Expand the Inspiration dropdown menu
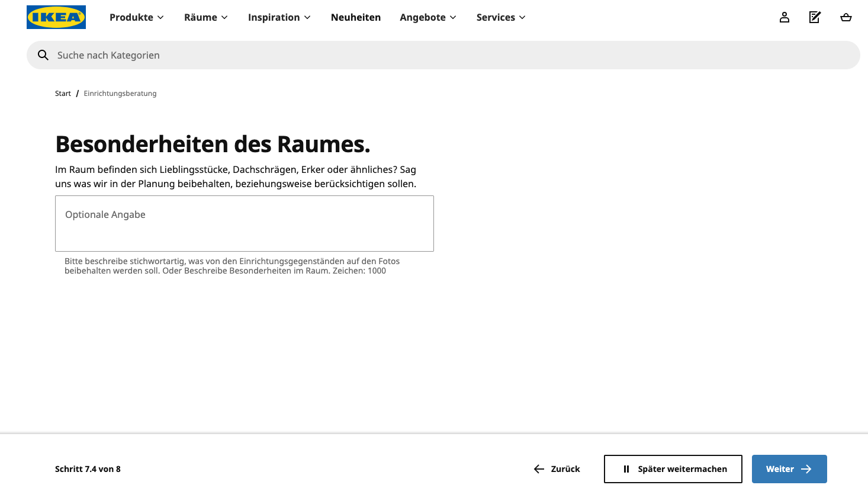This screenshot has height=501, width=868. 279,17
